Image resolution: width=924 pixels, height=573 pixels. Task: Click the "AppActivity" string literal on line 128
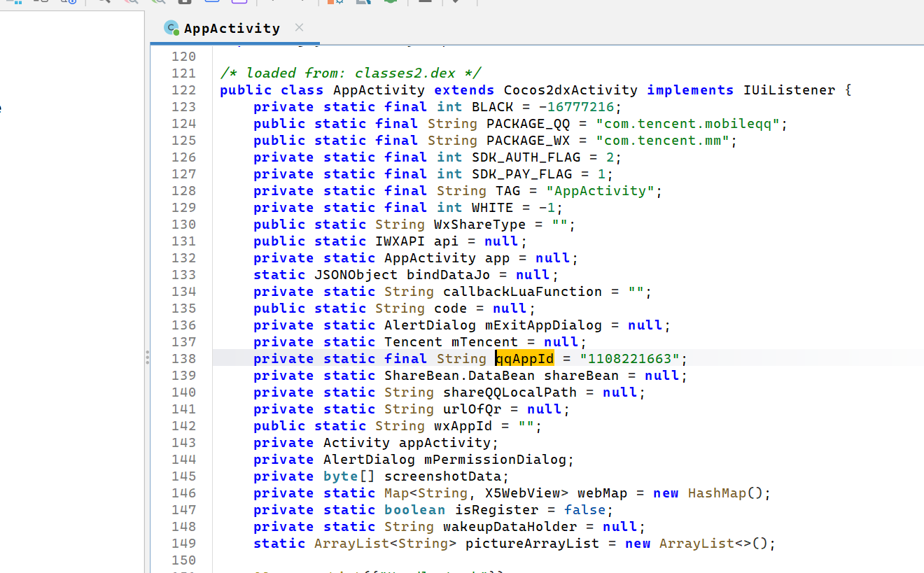coord(601,191)
